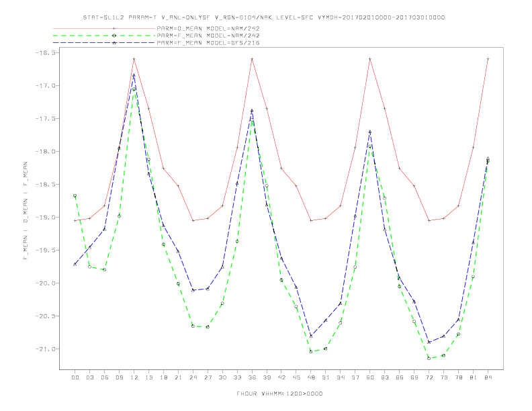Click forecast hour 48 on the x-axis
This screenshot has height=411, width=532.
click(x=311, y=377)
